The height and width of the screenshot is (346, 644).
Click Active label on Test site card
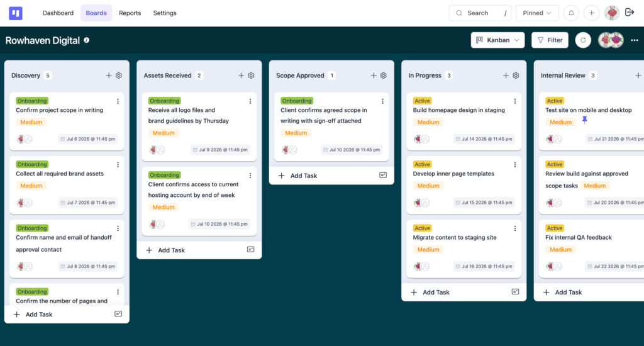click(555, 101)
